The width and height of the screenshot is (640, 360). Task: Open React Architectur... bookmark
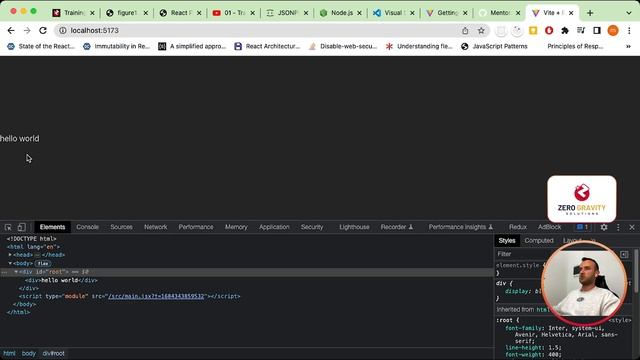pos(267,47)
